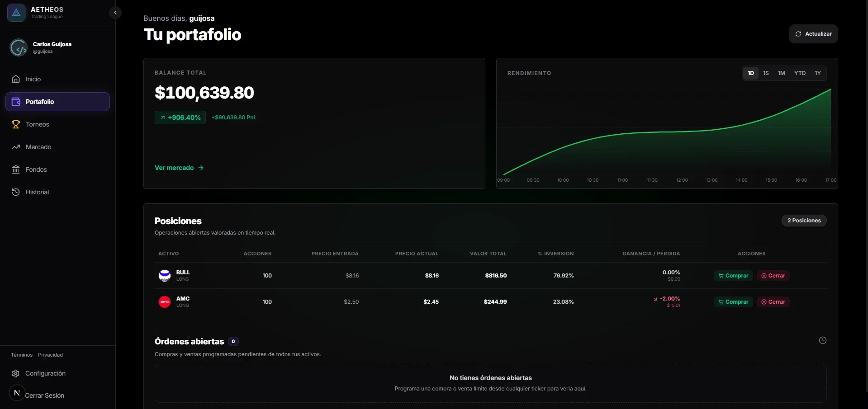
Task: Collapse the sidebar with the chevron button
Action: tap(115, 13)
